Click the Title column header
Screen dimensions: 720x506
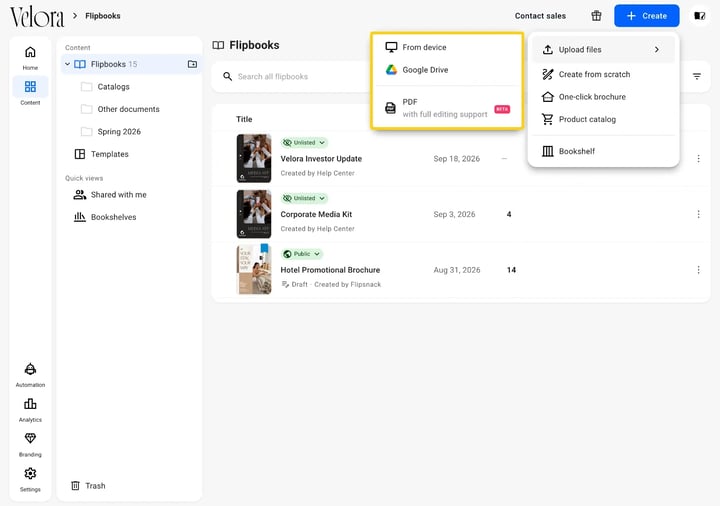point(244,119)
